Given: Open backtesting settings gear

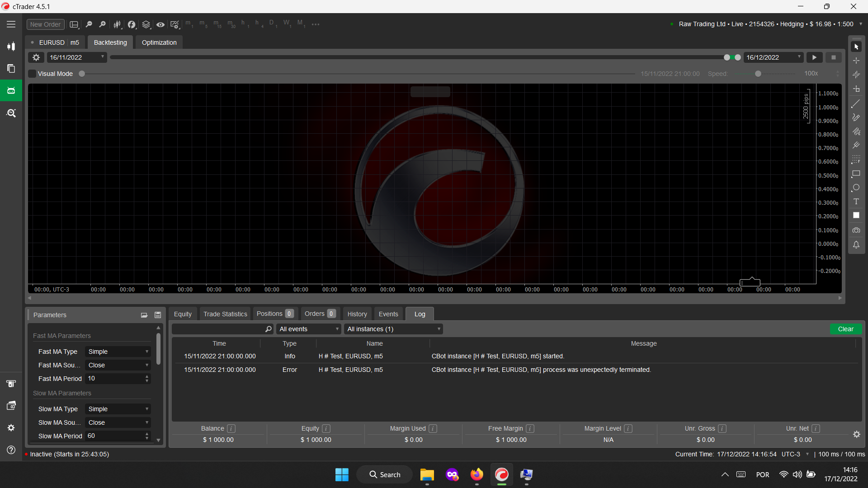Looking at the screenshot, I should (36, 57).
